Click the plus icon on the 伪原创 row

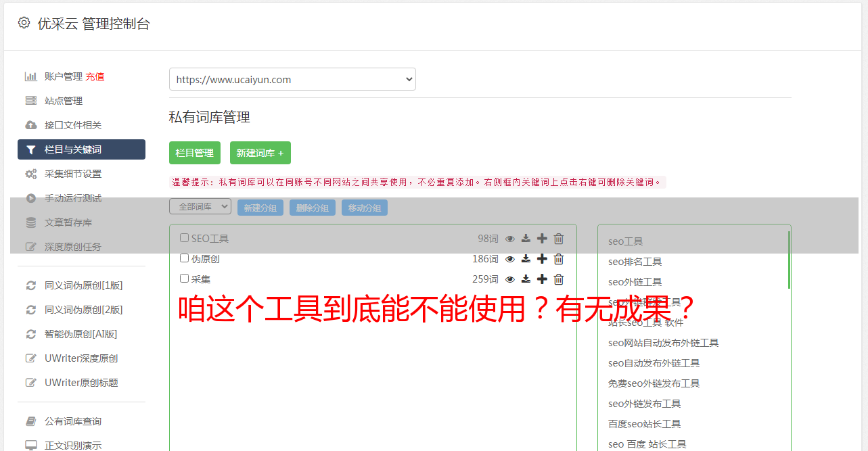click(x=542, y=259)
